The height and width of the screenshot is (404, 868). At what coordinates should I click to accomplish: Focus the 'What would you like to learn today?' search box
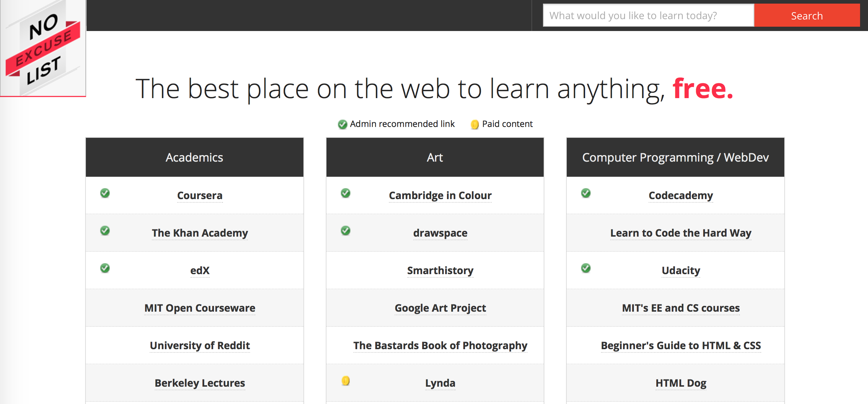coord(649,15)
